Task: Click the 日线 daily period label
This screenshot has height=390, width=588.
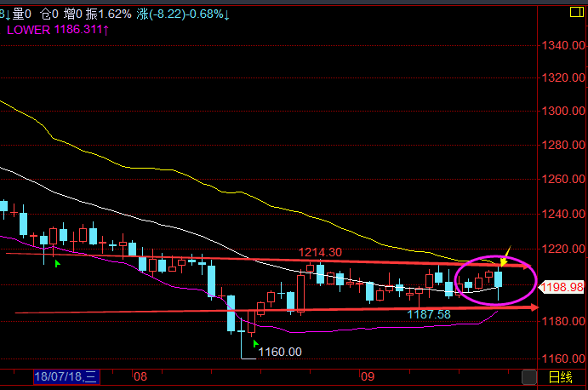Action: (x=560, y=377)
